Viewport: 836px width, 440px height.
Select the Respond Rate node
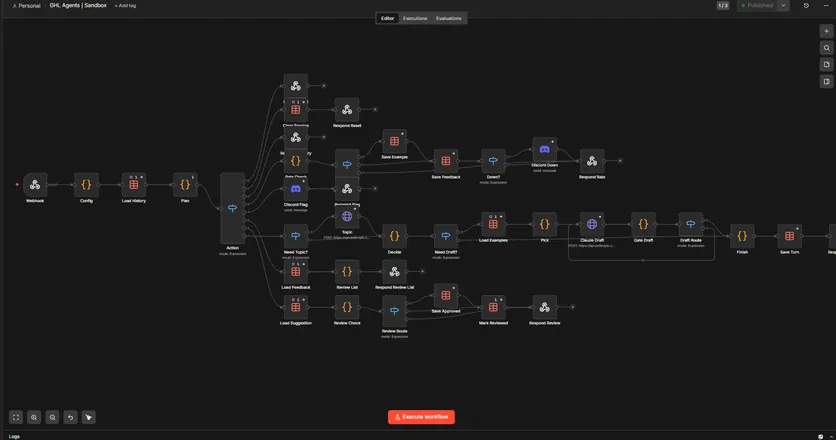(592, 161)
